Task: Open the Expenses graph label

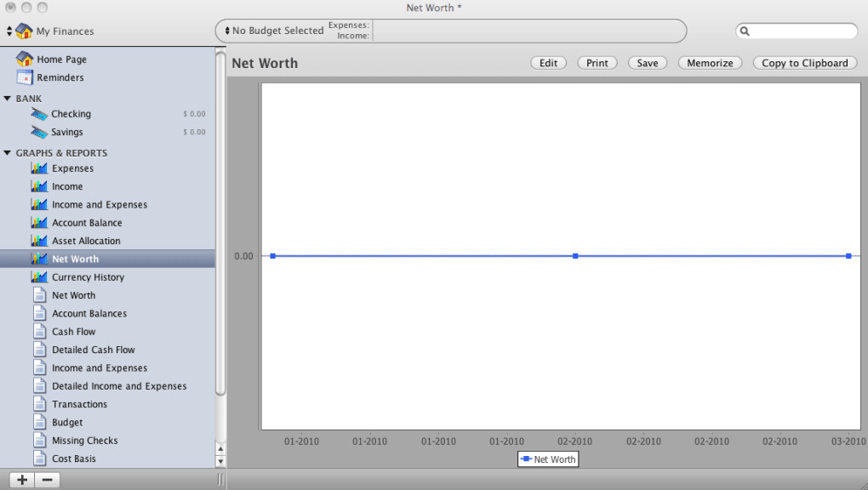Action: [72, 168]
